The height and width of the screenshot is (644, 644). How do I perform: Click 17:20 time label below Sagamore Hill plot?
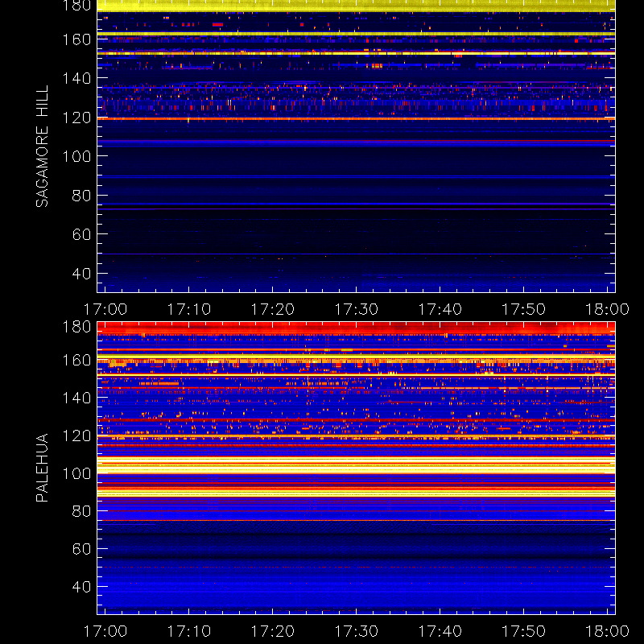point(273,309)
